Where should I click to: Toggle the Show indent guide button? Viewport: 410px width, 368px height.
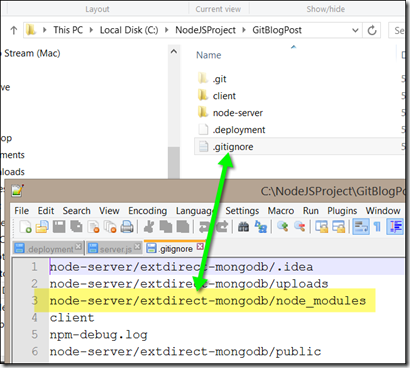395,227
